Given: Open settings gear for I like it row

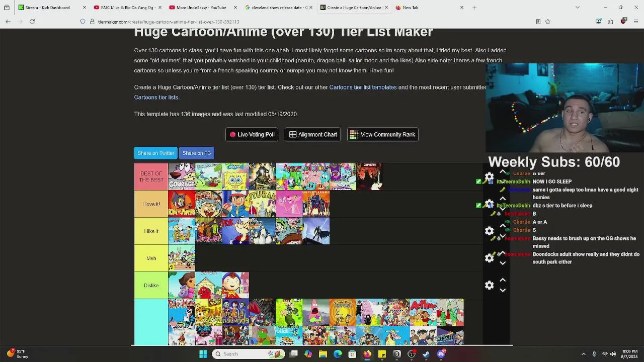Looking at the screenshot, I should 489,231.
